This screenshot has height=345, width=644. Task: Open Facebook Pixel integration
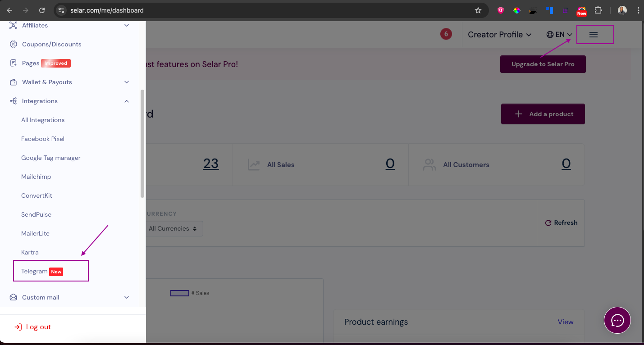[43, 139]
